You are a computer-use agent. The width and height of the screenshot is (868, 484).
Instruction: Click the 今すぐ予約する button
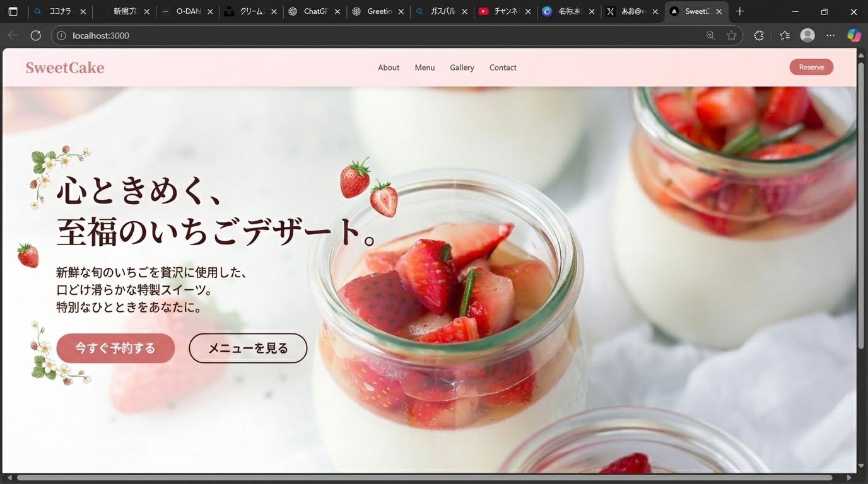tap(115, 348)
